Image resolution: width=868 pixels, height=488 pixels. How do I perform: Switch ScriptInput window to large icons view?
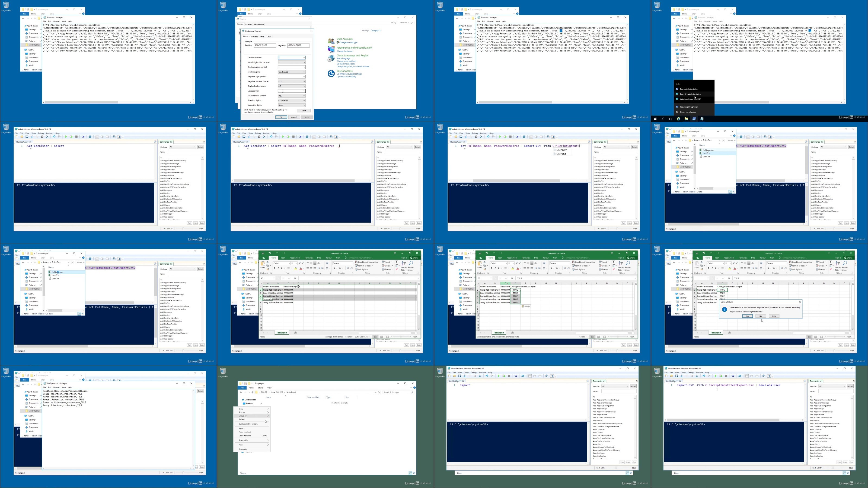click(414, 473)
